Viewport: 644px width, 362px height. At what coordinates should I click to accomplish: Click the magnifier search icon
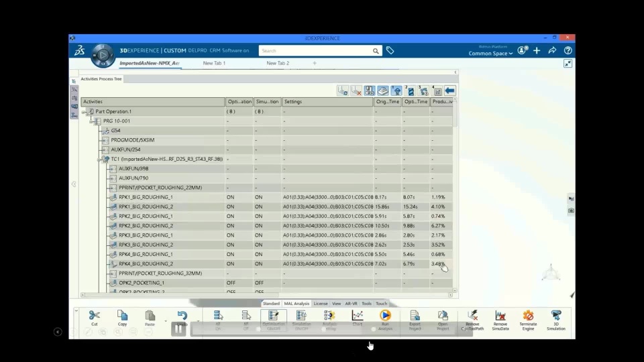tap(376, 51)
